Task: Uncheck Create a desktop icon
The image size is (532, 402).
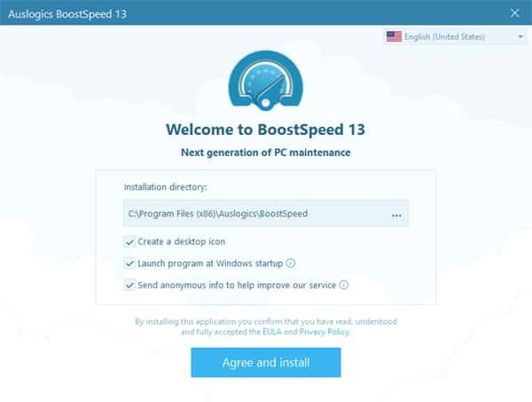Action: coord(129,241)
